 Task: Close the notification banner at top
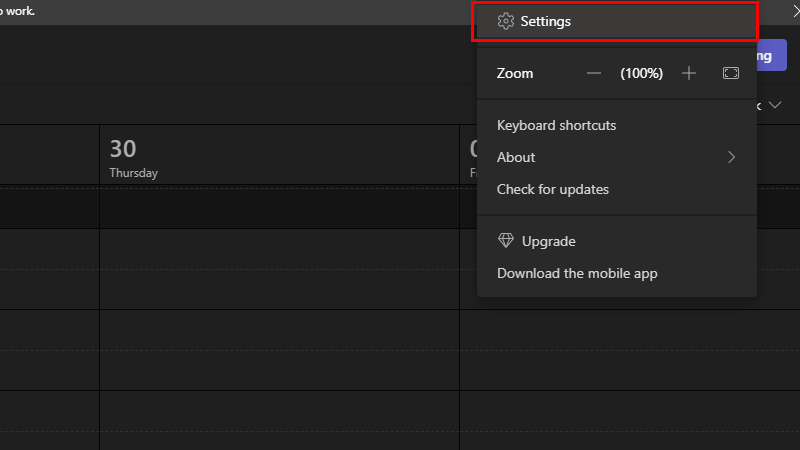[x=796, y=11]
